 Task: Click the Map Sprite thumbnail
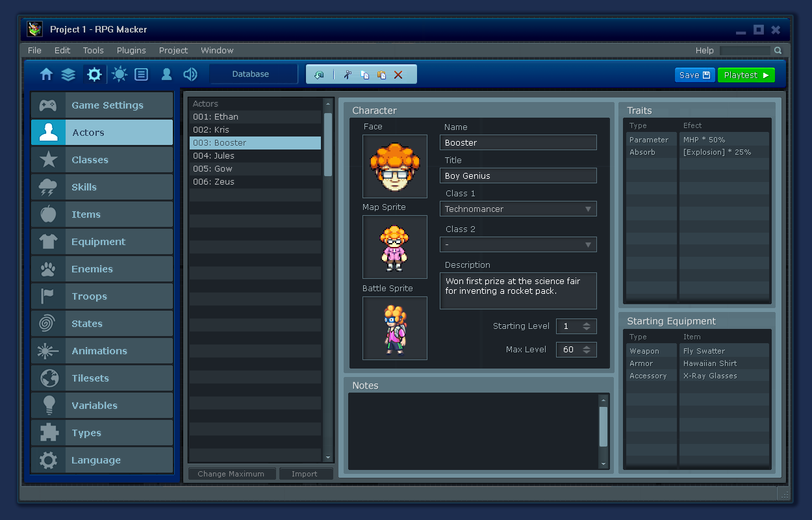pos(395,247)
